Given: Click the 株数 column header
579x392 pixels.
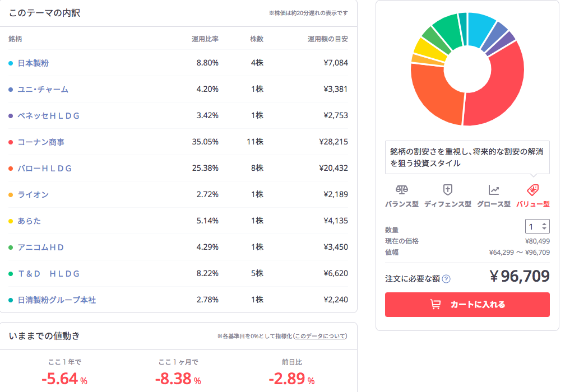Looking at the screenshot, I should 257,39.
